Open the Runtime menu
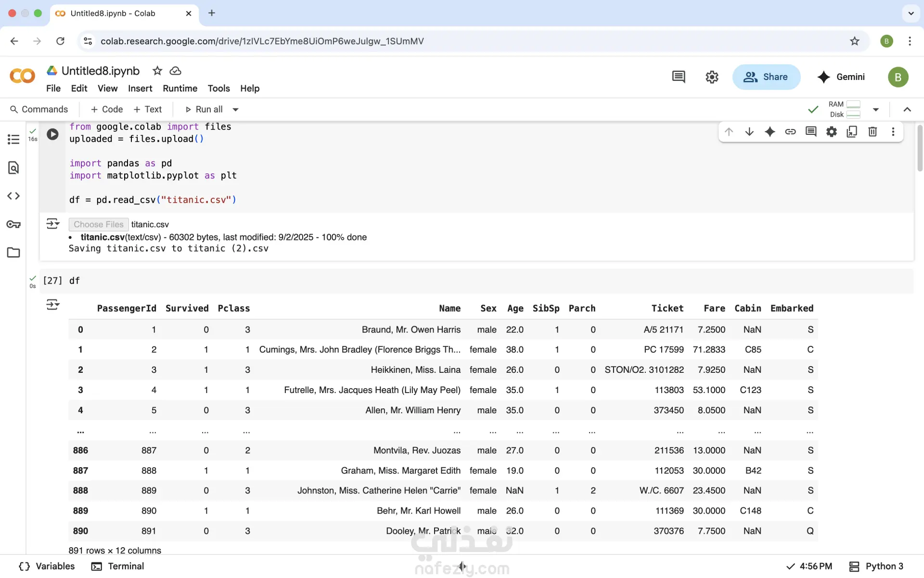Screen dimensions: 924x578 (x=180, y=89)
